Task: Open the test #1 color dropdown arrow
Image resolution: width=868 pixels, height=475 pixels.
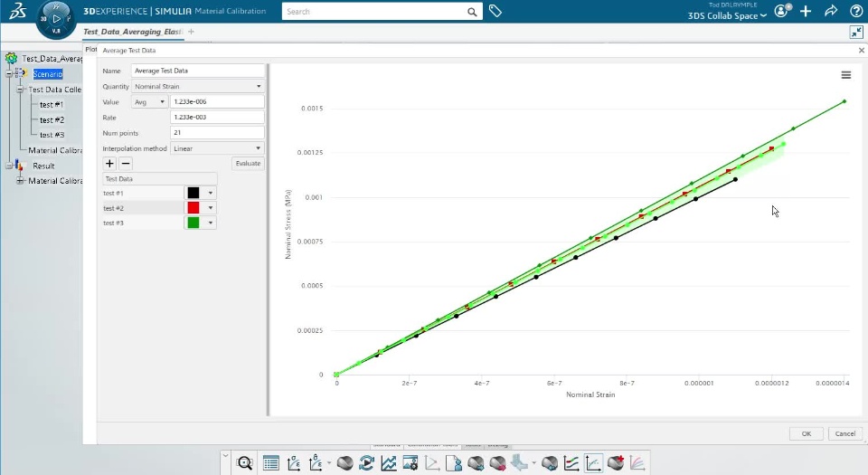Action: (x=211, y=194)
